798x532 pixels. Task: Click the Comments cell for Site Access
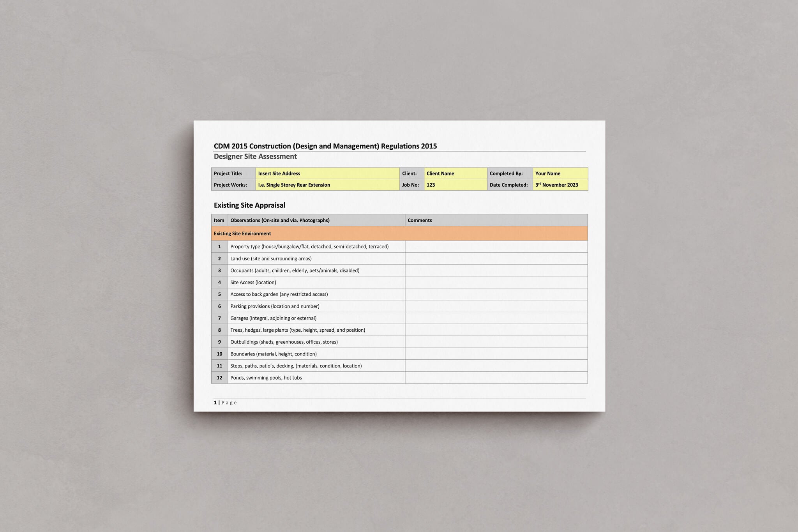pos(496,282)
